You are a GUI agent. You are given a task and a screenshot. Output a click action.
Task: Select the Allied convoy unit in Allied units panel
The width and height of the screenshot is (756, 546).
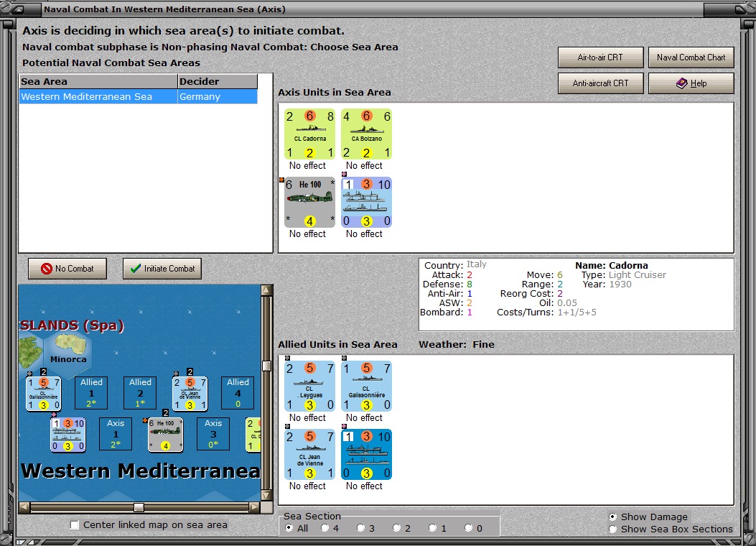366,455
